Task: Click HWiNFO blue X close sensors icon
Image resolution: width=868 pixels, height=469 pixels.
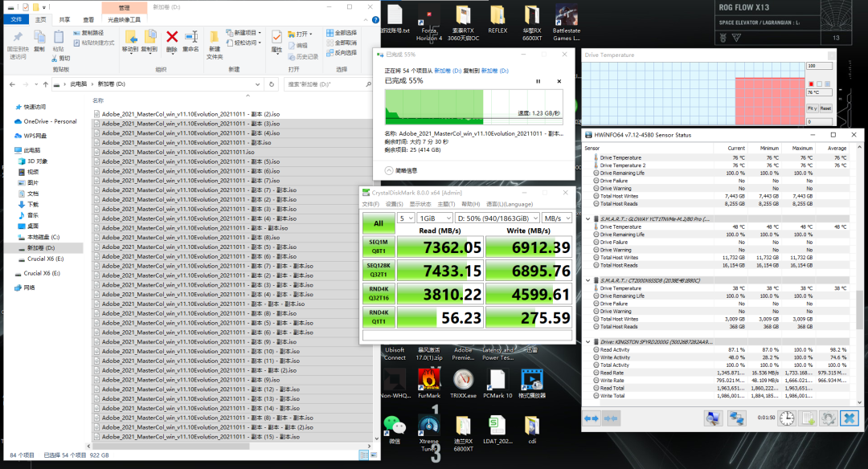Action: [850, 418]
